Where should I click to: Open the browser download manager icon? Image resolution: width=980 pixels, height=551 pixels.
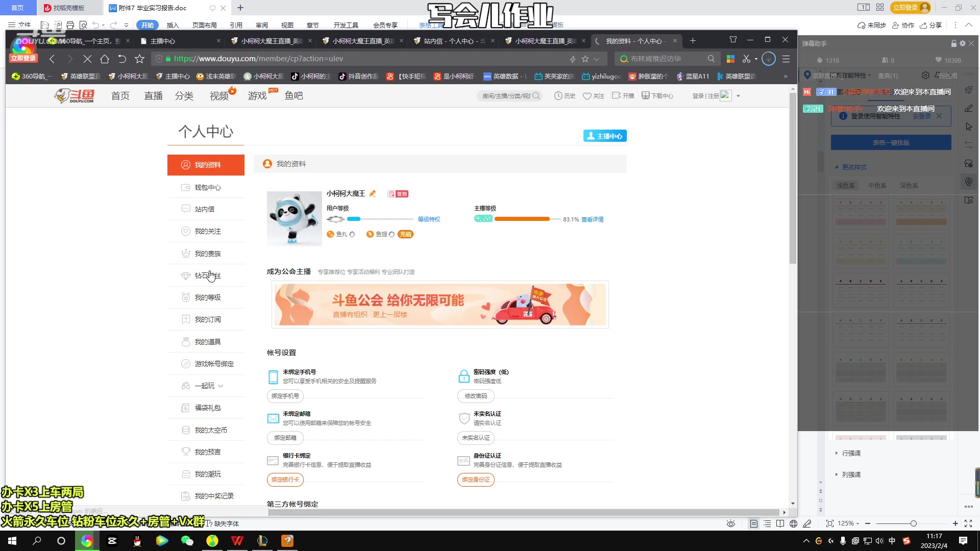768,59
